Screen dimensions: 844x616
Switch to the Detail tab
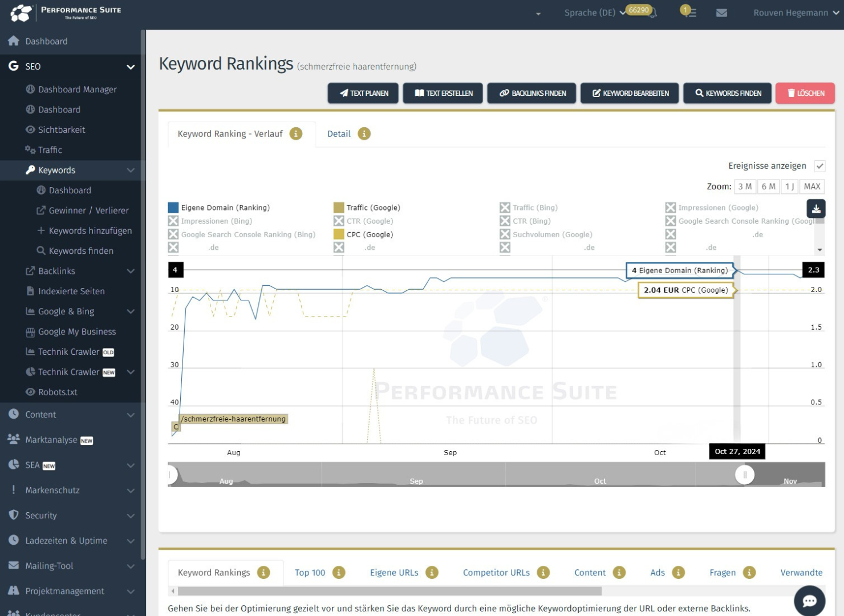tap(339, 133)
